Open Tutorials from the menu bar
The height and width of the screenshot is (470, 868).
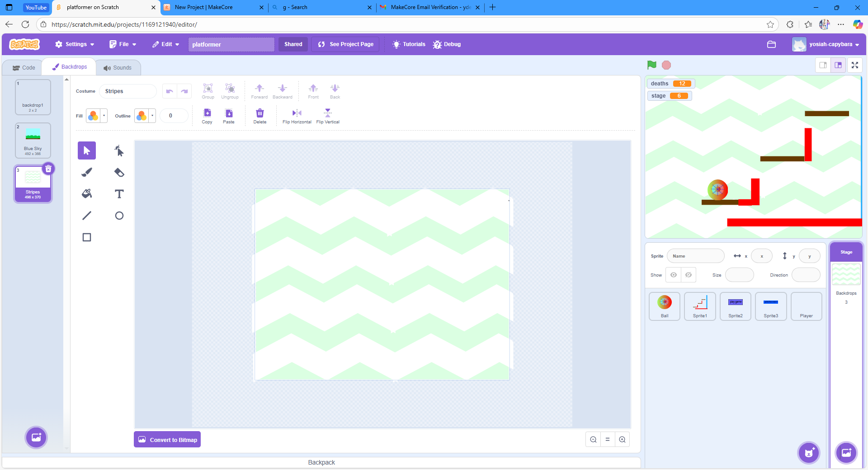coord(409,44)
